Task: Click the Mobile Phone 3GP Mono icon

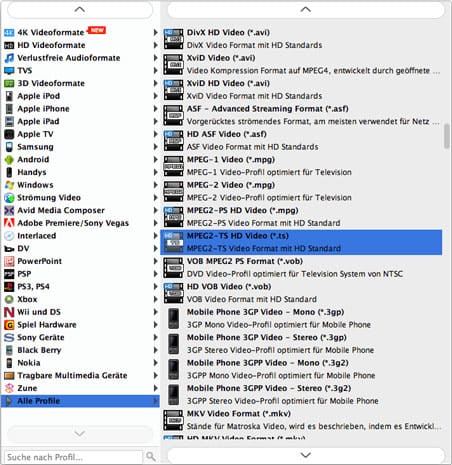Action: (173, 318)
